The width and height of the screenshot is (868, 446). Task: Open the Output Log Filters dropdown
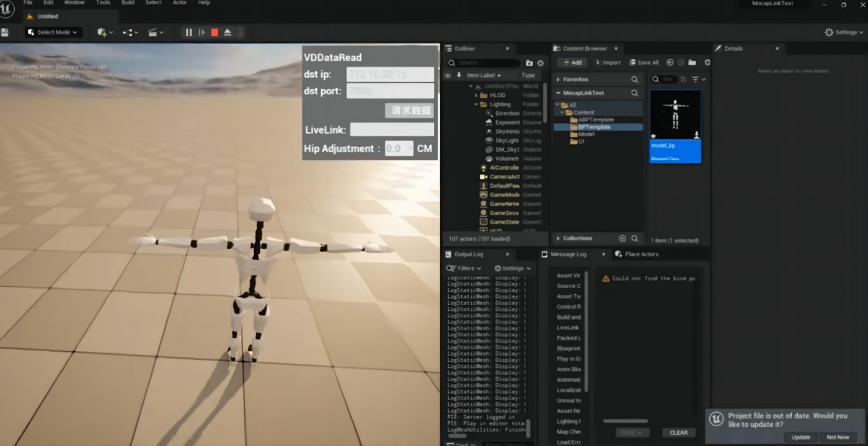464,268
